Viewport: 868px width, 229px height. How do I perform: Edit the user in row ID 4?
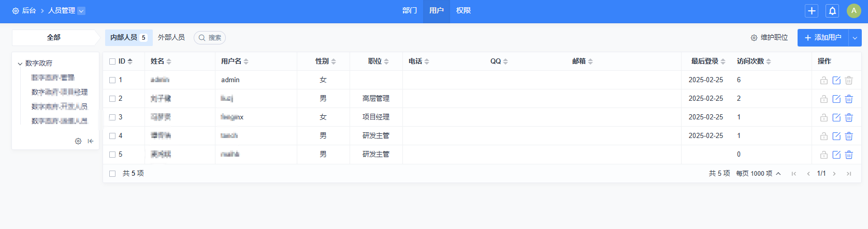tap(836, 136)
